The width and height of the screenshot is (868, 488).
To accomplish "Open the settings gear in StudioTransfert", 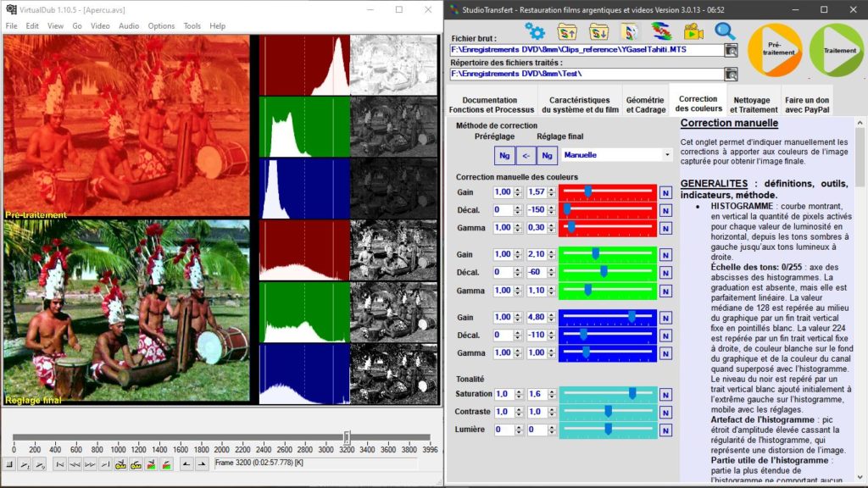I will coord(535,31).
